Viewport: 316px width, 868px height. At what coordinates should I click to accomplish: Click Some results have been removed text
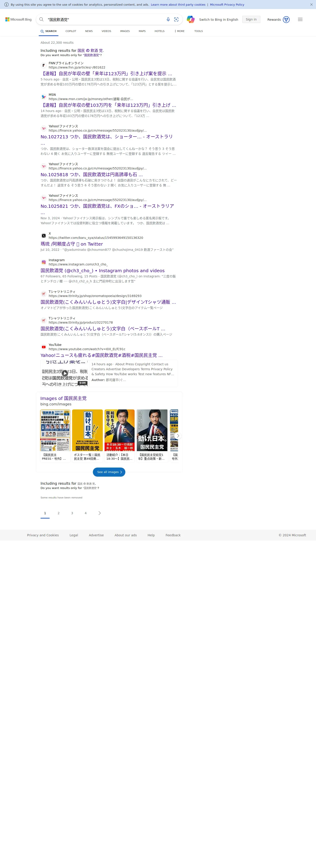(61, 498)
